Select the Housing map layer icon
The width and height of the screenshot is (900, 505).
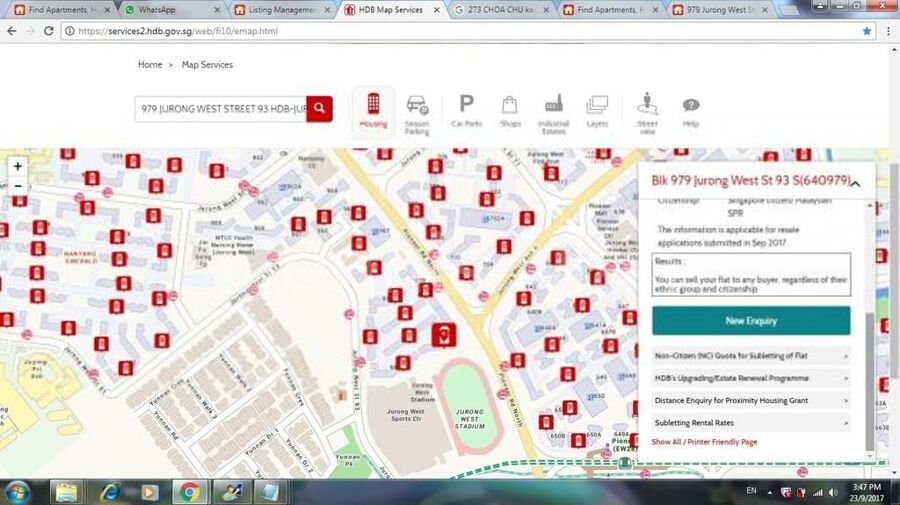373,110
